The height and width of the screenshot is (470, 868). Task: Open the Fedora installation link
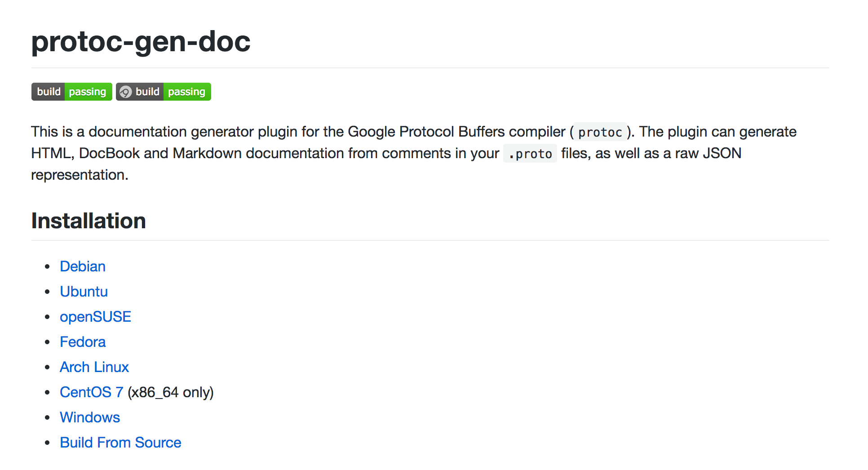tap(83, 342)
